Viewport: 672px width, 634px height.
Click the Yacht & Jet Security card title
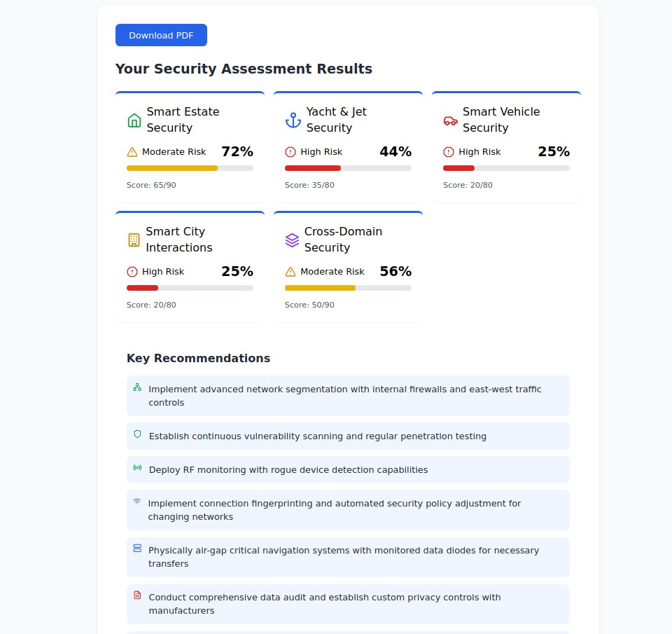[x=336, y=120]
